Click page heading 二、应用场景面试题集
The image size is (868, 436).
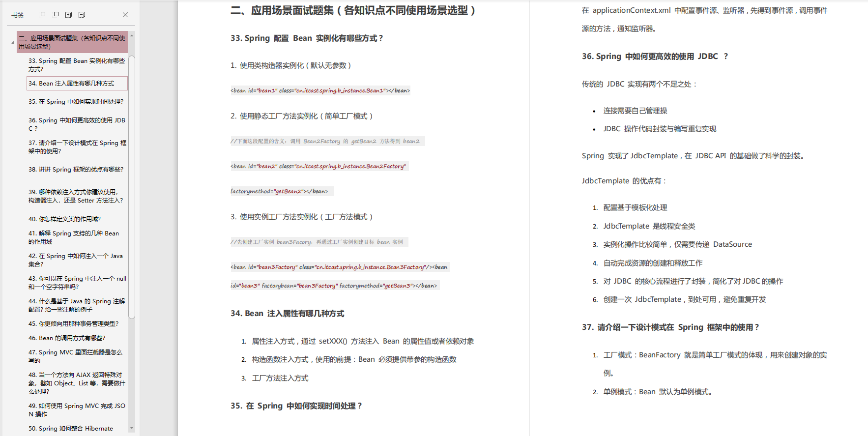point(353,10)
